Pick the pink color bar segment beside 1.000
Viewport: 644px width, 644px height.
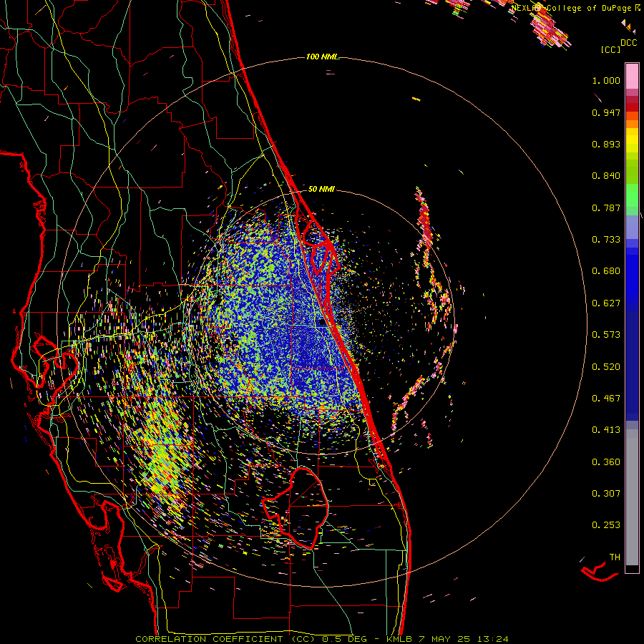[x=632, y=77]
